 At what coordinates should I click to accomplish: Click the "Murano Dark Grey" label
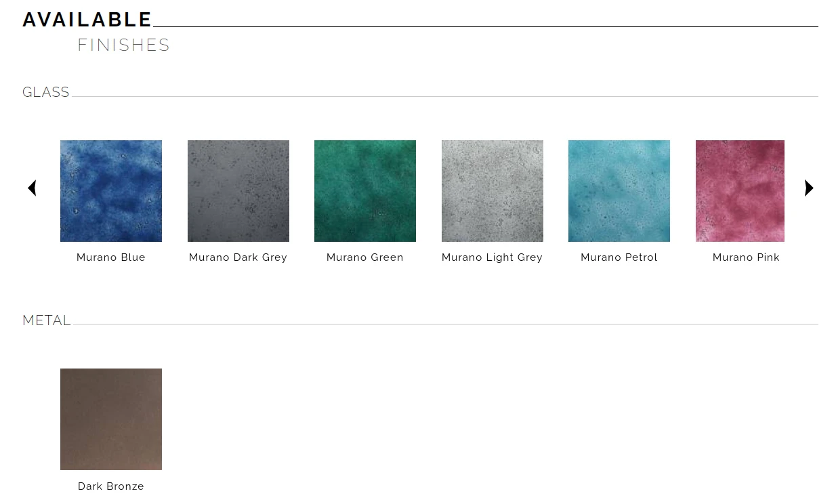click(x=238, y=258)
